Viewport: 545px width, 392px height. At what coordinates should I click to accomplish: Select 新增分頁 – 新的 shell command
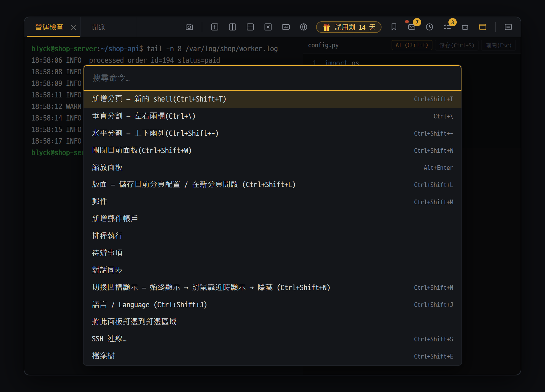(x=272, y=99)
